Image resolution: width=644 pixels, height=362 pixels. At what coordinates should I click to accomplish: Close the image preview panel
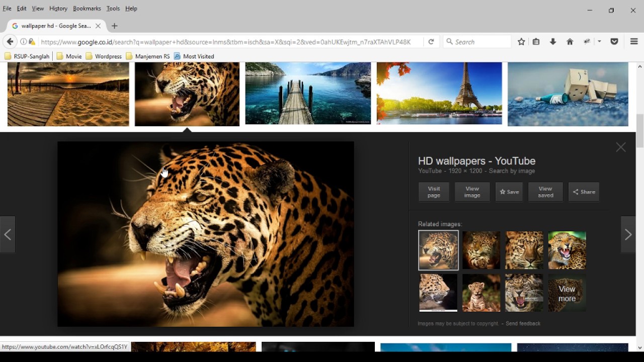[621, 147]
